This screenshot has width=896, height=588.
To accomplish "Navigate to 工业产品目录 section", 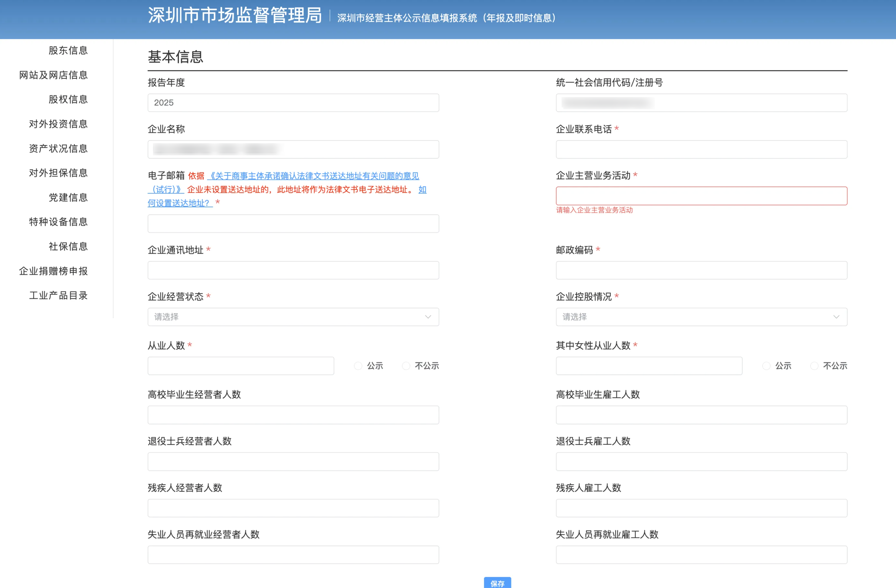I will 58,296.
